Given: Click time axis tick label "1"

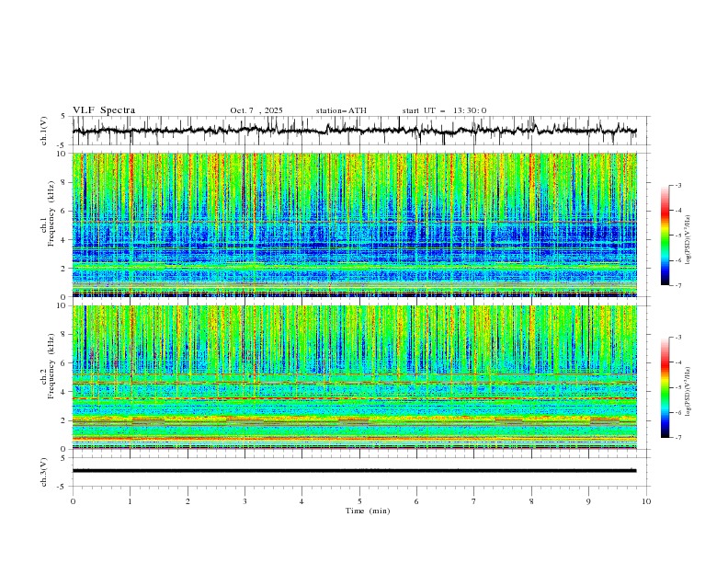Looking at the screenshot, I should pos(130,501).
